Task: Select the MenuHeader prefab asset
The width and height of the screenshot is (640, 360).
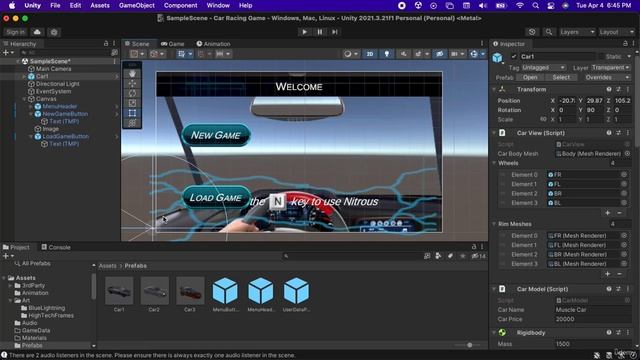Action: coord(260,291)
